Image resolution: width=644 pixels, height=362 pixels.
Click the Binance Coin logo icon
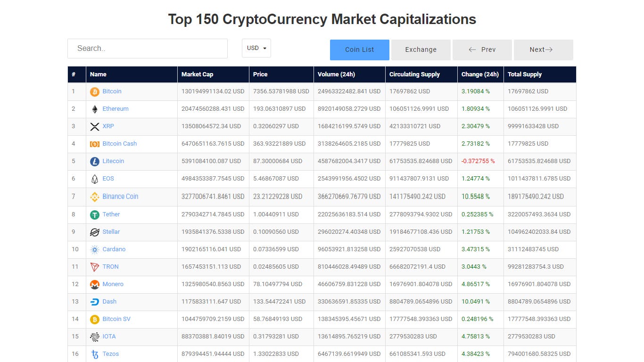point(95,197)
